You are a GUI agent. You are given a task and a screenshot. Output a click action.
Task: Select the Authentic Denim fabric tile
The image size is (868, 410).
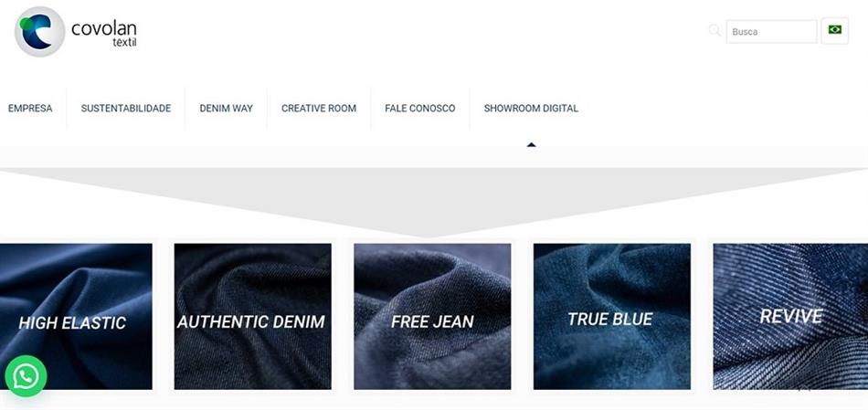point(252,317)
